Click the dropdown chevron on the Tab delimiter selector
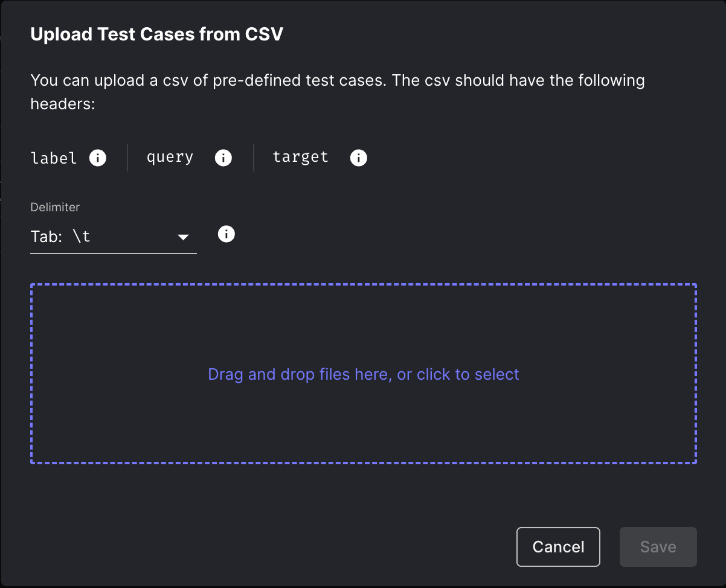 [183, 237]
